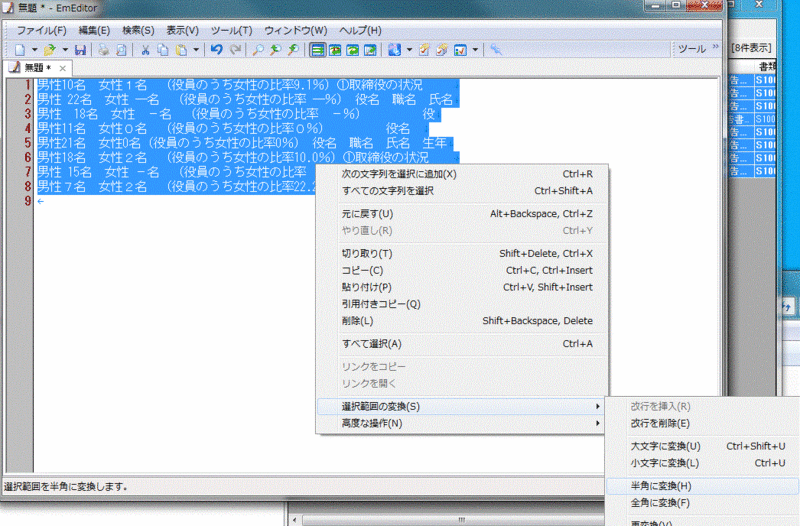The height and width of the screenshot is (526, 800).
Task: Click the Copy icon in the toolbar
Action: click(x=163, y=50)
